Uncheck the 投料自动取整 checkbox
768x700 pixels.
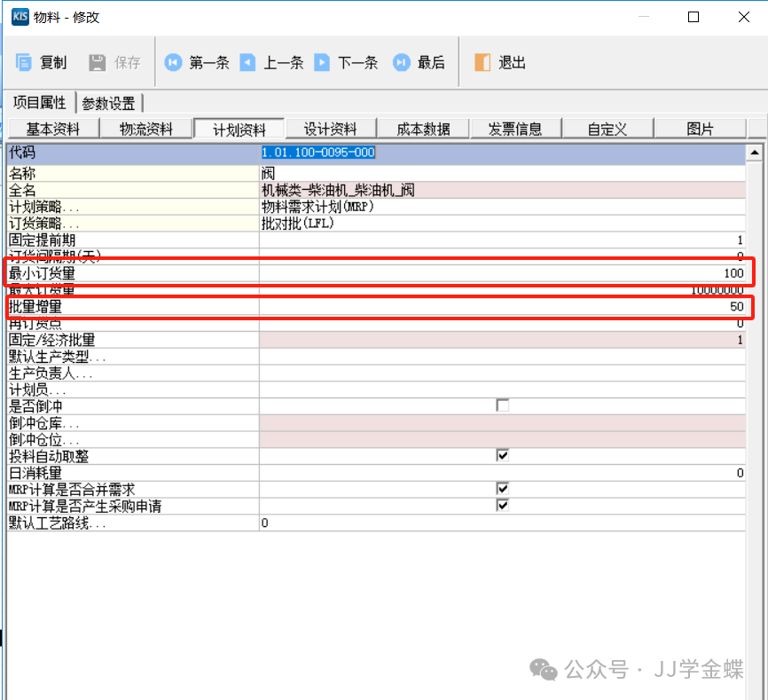coord(503,456)
